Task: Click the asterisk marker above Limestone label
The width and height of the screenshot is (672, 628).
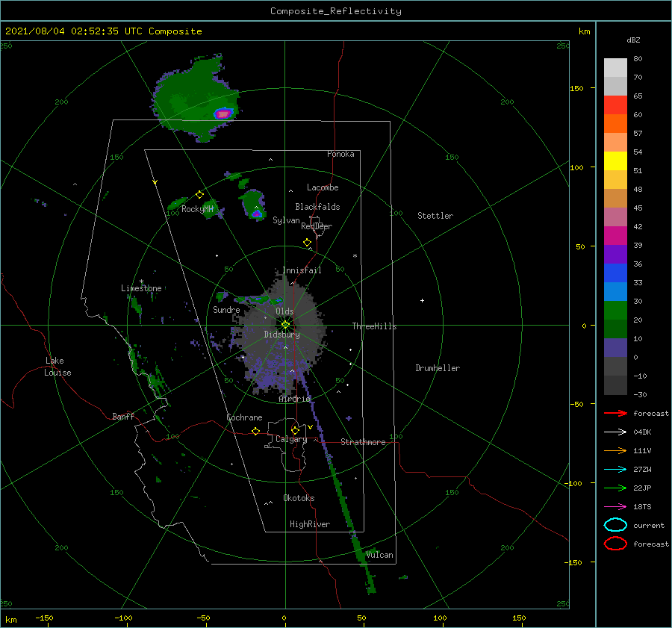Action: pos(141,282)
